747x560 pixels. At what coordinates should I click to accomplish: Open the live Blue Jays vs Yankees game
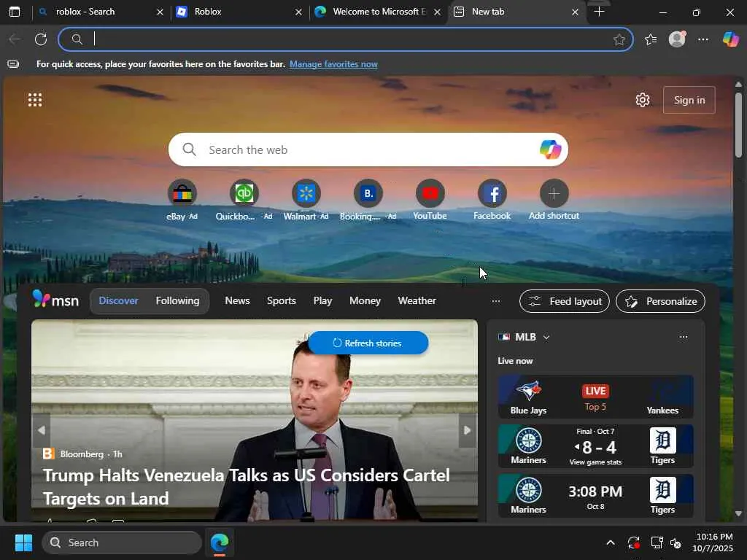tap(595, 397)
